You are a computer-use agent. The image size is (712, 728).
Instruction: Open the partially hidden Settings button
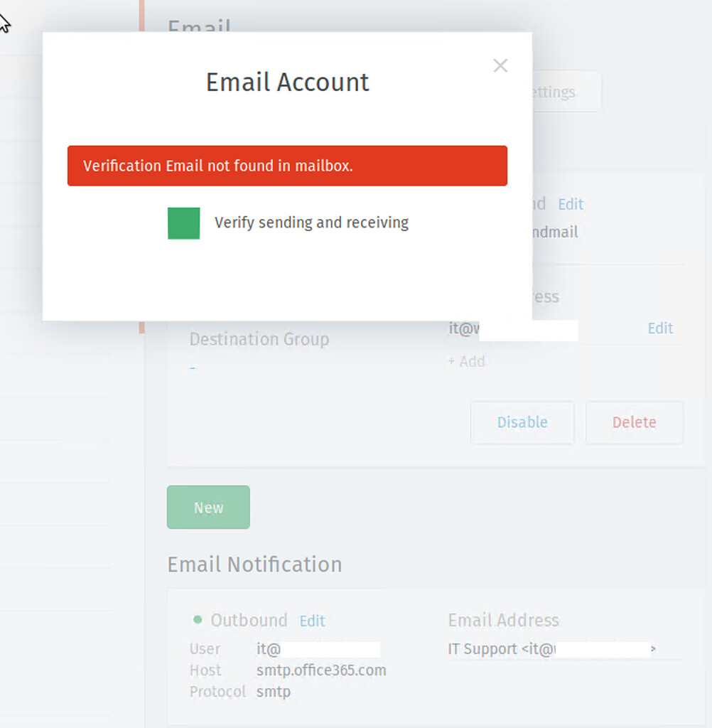(x=566, y=92)
